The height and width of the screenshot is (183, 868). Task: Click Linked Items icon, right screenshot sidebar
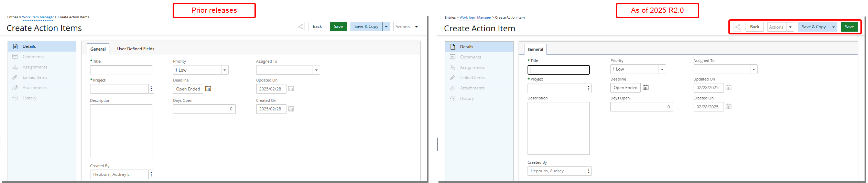pyautogui.click(x=453, y=78)
